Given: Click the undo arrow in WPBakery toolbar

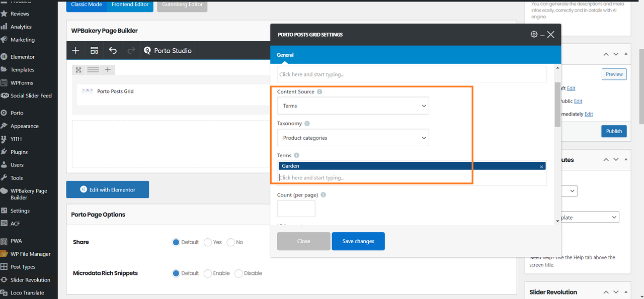Looking at the screenshot, I should click(x=113, y=50).
